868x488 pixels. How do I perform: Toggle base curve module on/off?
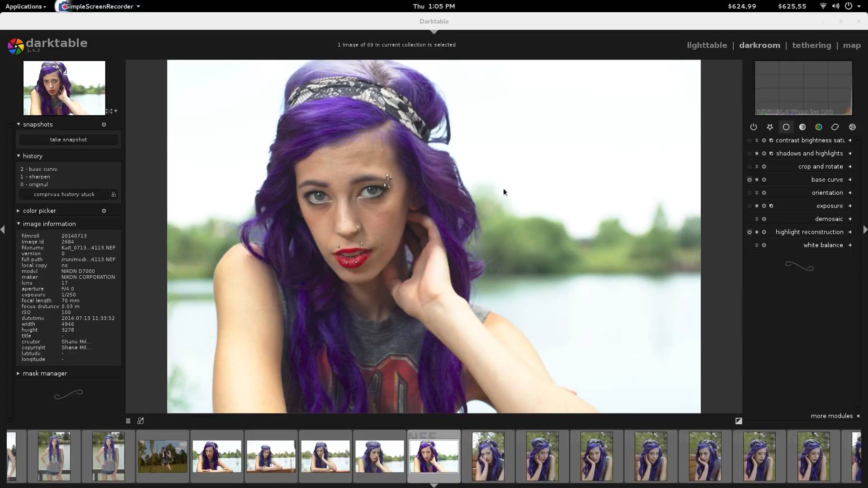(750, 180)
